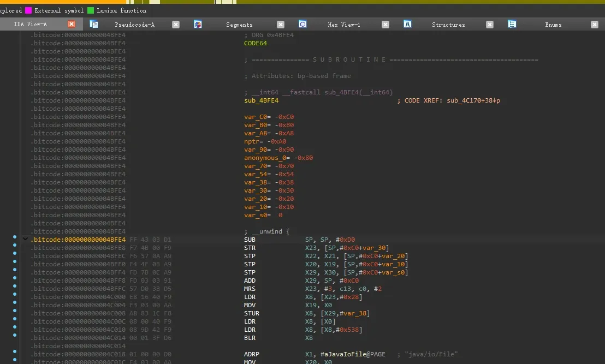
Task: Click the navigation band at the top
Action: [302, 2]
